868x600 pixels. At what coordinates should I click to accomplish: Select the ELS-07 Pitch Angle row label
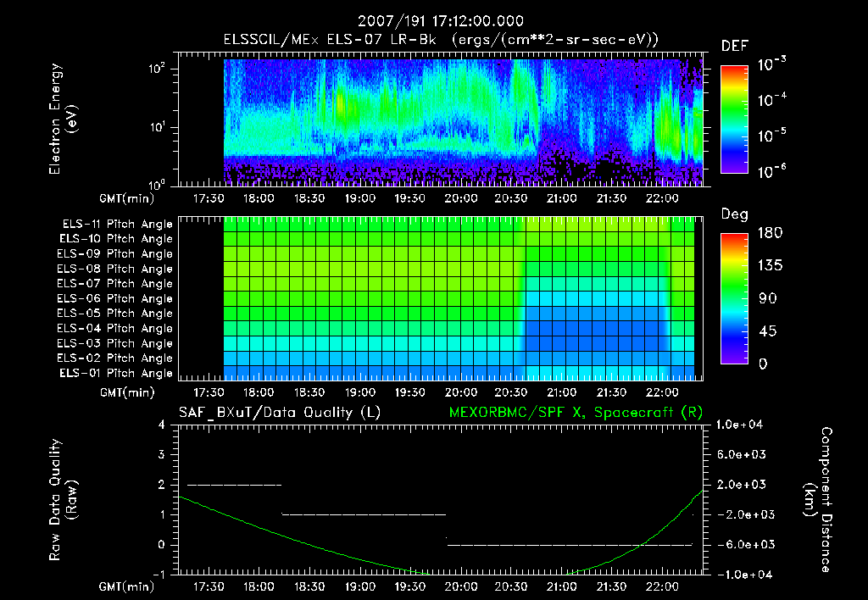[x=115, y=283]
